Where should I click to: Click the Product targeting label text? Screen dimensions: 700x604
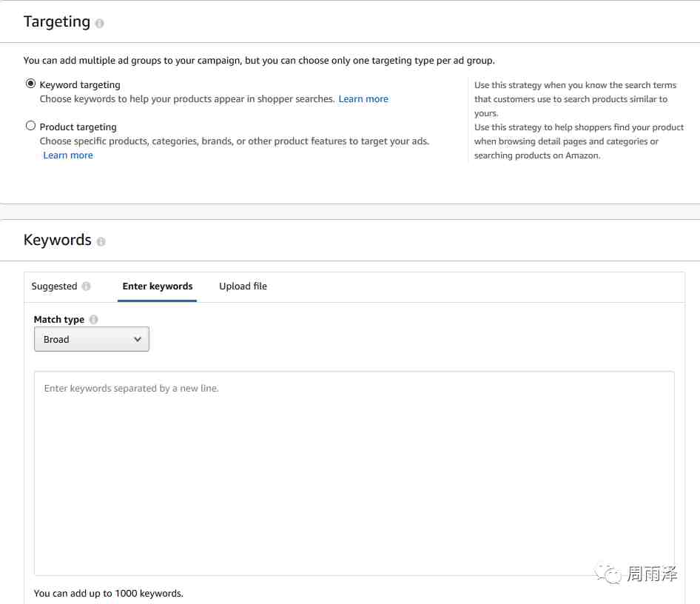[78, 127]
